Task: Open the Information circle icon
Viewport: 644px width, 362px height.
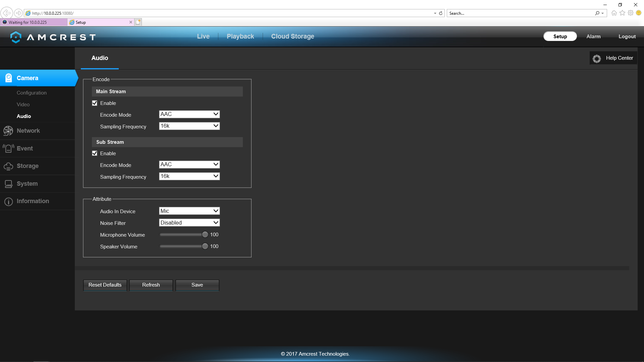Action: click(8, 201)
